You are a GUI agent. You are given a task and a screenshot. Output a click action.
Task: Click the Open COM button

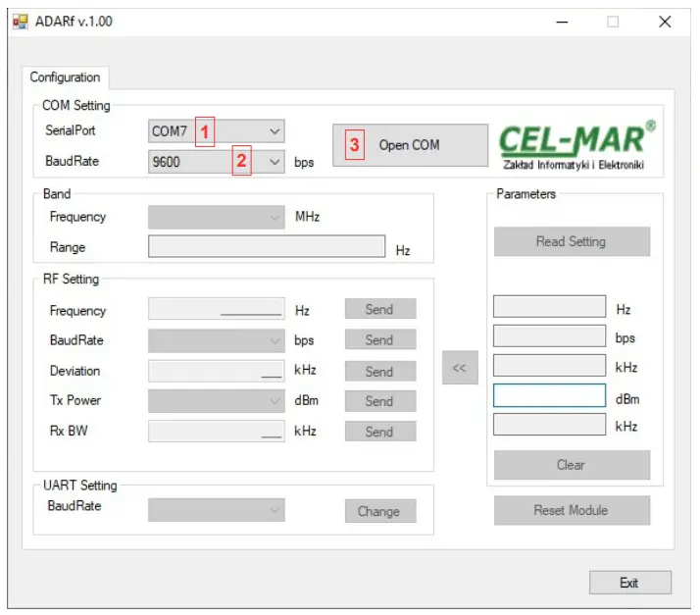point(410,145)
